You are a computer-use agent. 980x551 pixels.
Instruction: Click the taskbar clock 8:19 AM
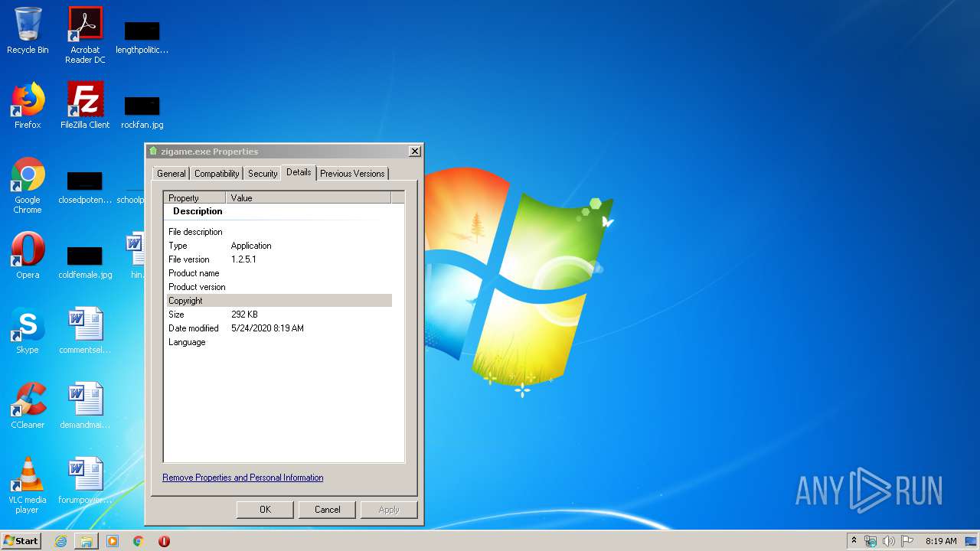(941, 541)
